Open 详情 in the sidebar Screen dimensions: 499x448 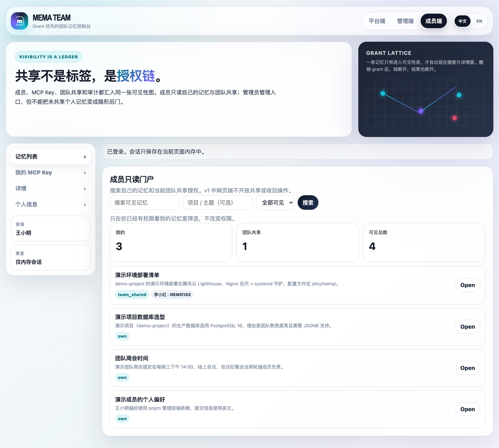[51, 189]
